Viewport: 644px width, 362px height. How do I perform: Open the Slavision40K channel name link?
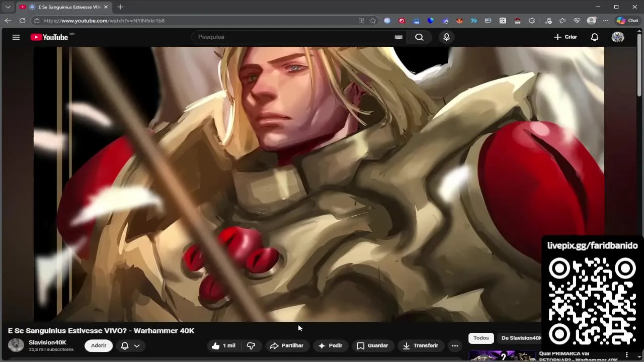(47, 342)
